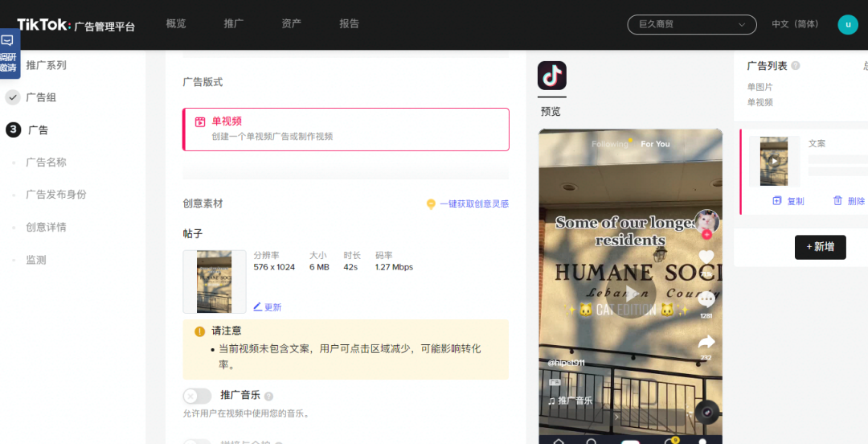Click the spinning music disc in preview
Image resolution: width=868 pixels, height=444 pixels.
[707, 412]
